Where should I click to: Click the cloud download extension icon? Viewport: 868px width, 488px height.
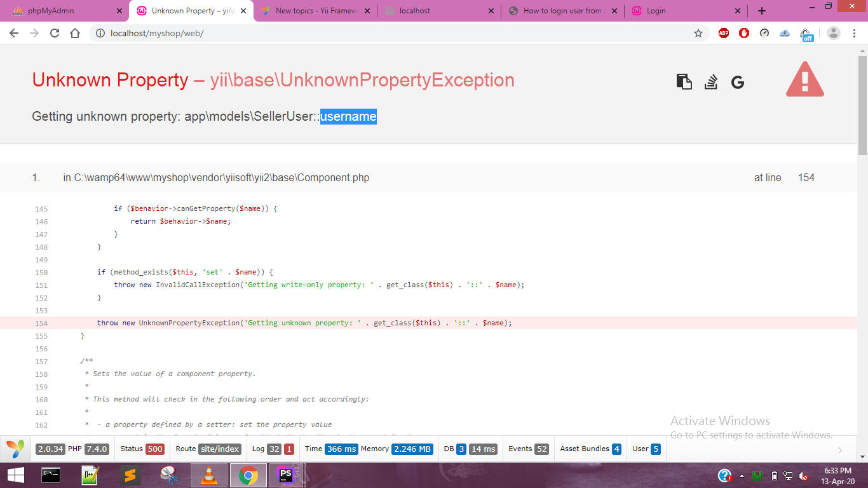tap(785, 33)
